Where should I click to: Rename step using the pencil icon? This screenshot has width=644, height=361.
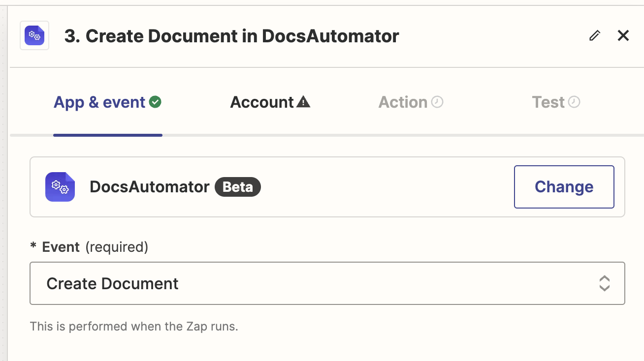595,35
